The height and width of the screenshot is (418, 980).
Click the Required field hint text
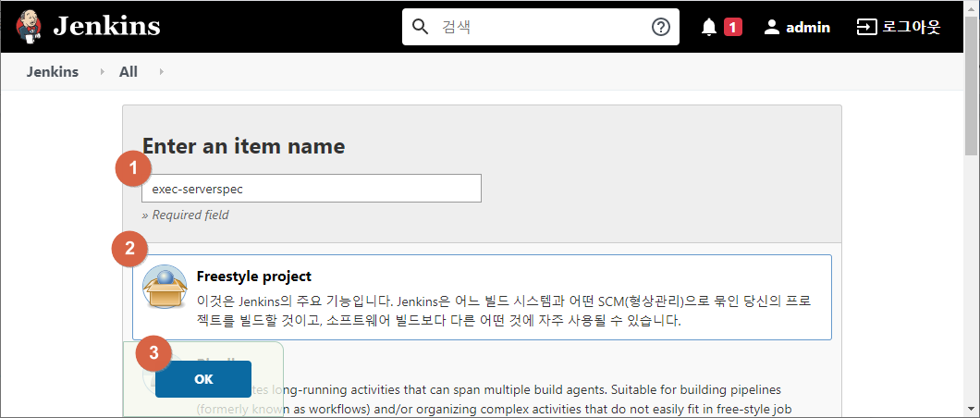(x=185, y=215)
